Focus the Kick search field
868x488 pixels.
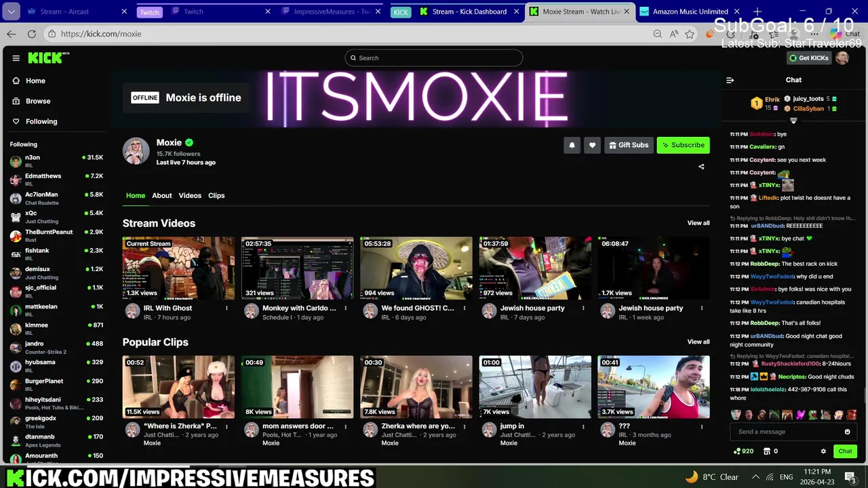(x=434, y=58)
